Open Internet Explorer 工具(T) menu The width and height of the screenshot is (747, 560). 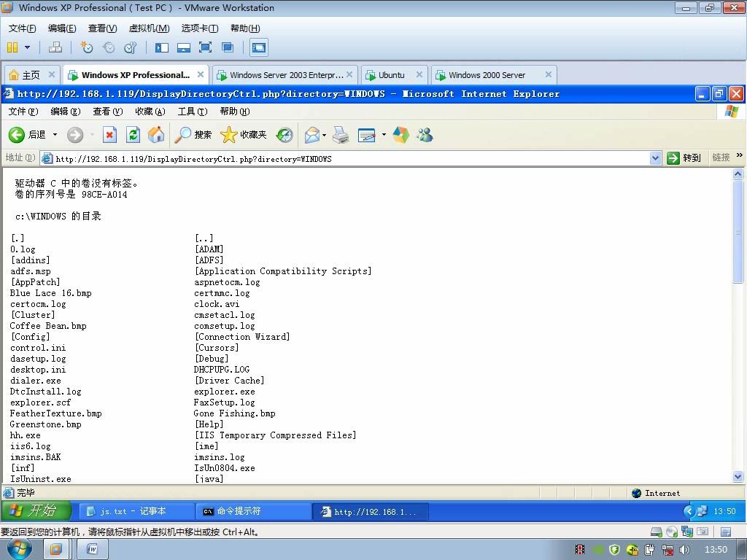tap(193, 112)
